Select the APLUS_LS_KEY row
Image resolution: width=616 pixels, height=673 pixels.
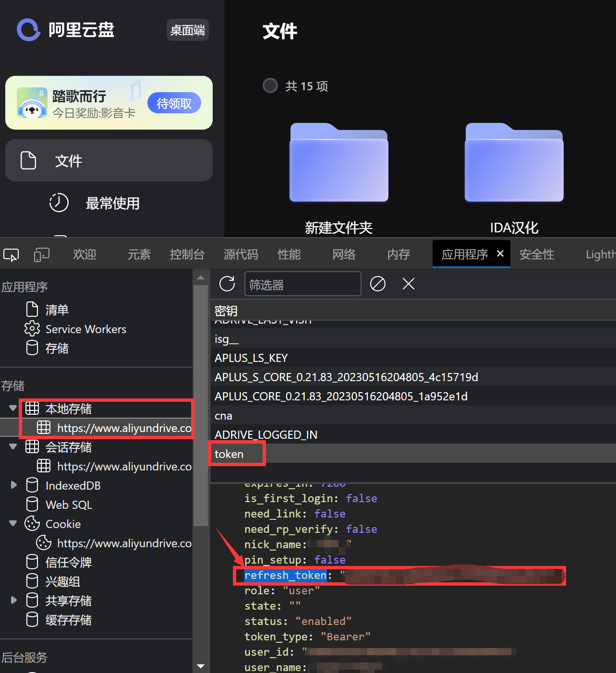pos(413,358)
